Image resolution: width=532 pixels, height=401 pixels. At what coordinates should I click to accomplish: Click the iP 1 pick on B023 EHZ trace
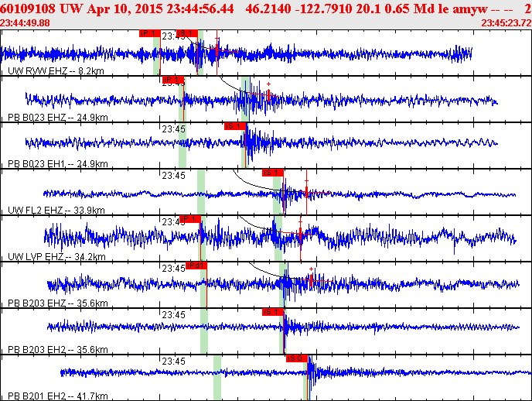click(173, 80)
